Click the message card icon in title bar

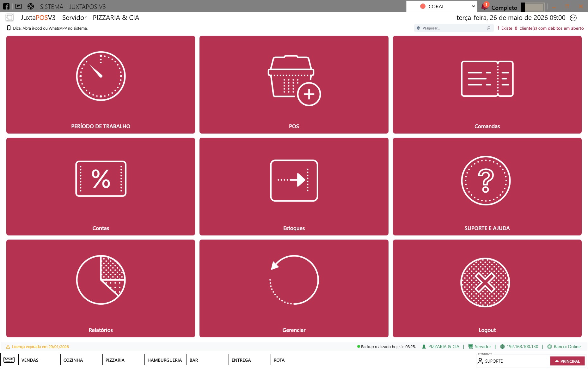click(18, 6)
